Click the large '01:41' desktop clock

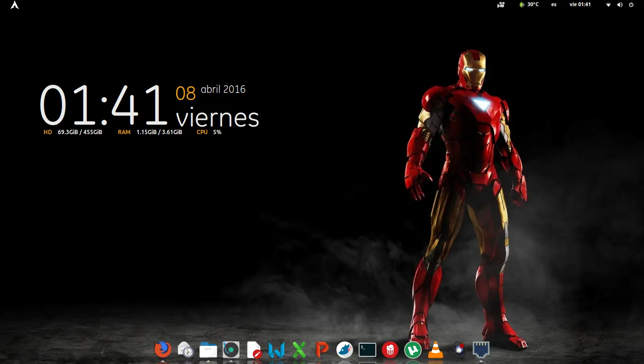point(104,105)
